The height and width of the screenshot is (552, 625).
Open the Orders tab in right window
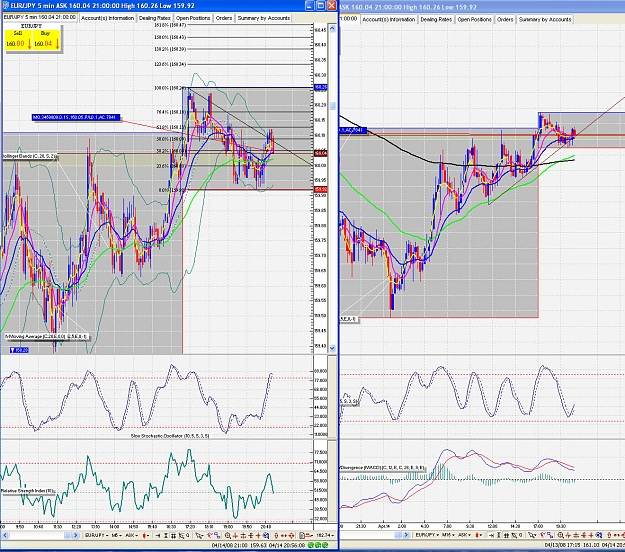tap(505, 19)
